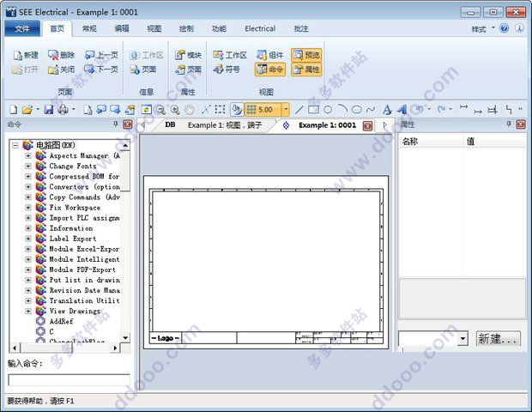The width and height of the screenshot is (532, 412).
Task: Click the 新建... button in properties panel
Action: pos(498,339)
